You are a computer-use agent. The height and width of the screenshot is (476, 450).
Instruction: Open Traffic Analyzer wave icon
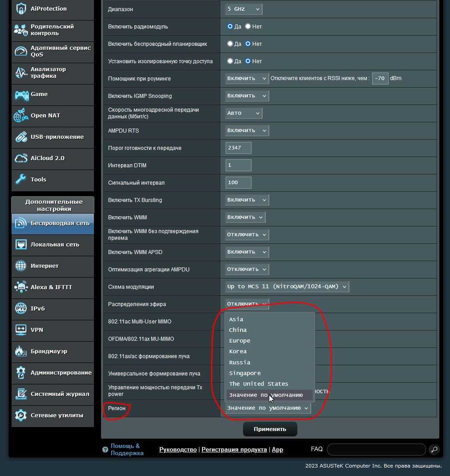[20, 73]
